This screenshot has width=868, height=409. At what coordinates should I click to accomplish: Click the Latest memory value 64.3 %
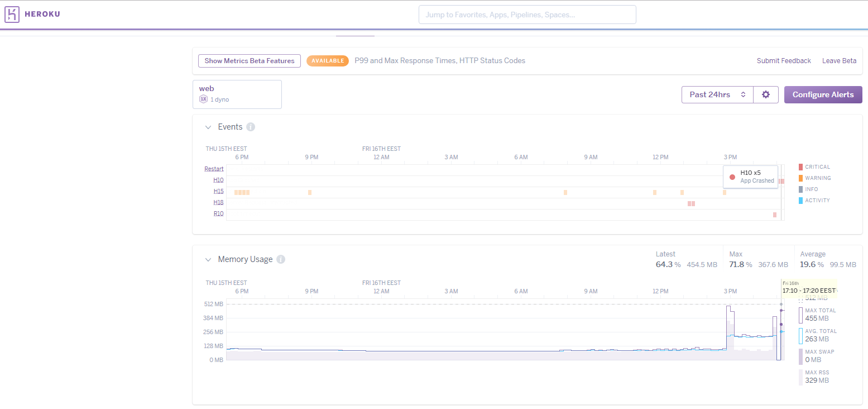tap(668, 264)
